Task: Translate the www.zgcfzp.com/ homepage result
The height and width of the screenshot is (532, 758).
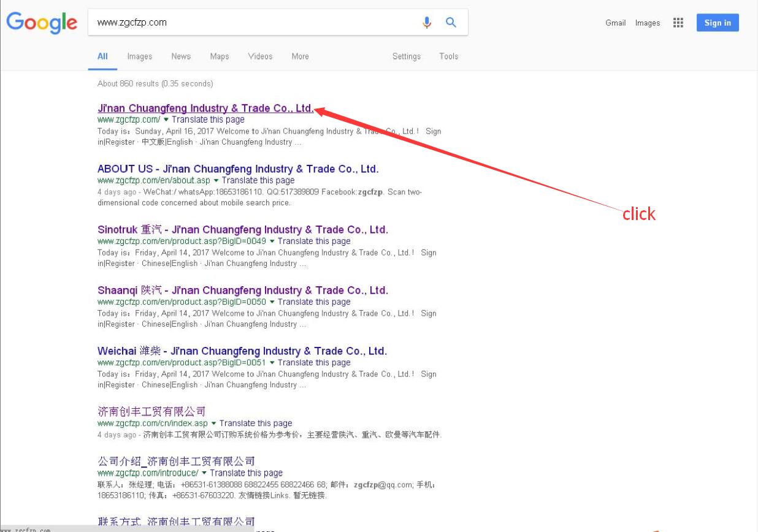Action: click(x=208, y=120)
